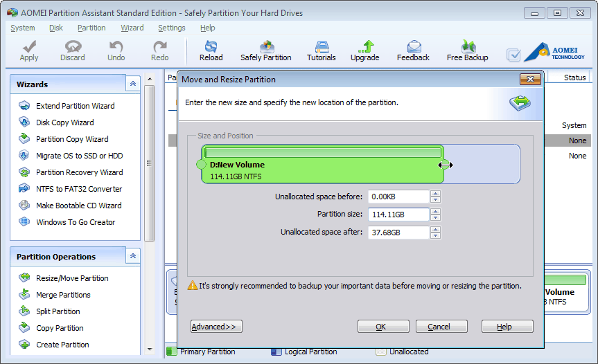Image resolution: width=598 pixels, height=364 pixels.
Task: Click the Create Partition icon
Action: click(24, 344)
